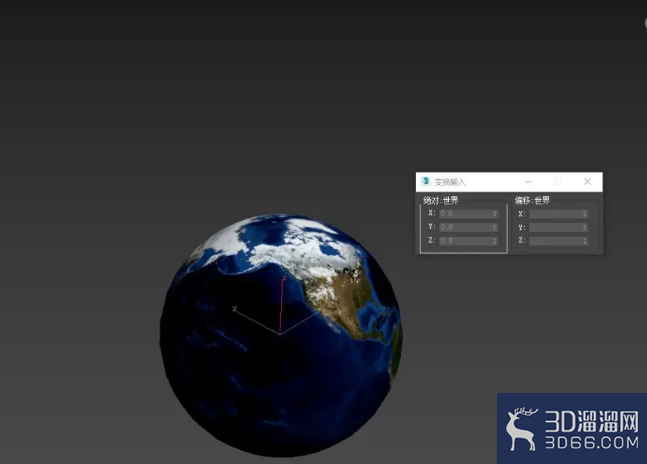This screenshot has height=464, width=647.
Task: Click the 绝对:世界 group label
Action: point(441,200)
